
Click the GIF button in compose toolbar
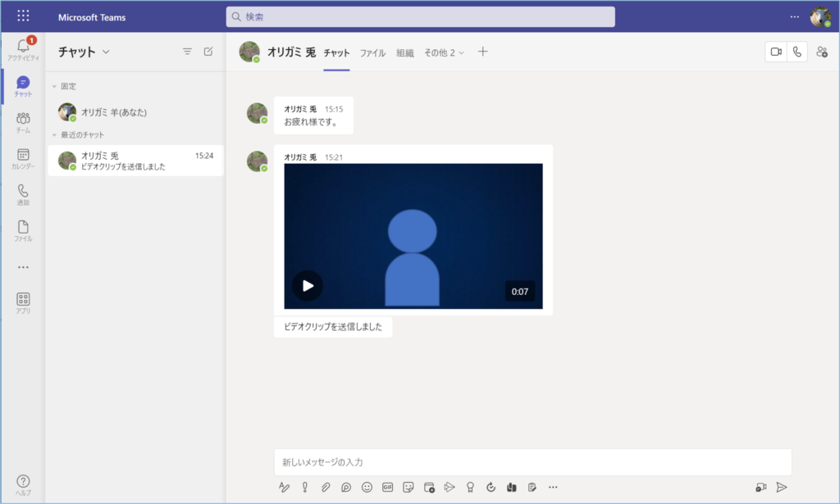click(x=387, y=487)
